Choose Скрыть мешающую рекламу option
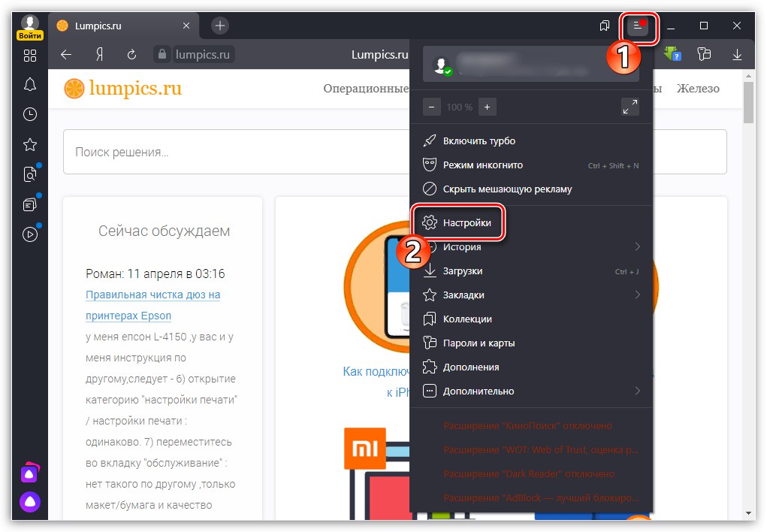Viewport: 767px width, 532px height. pos(530,189)
